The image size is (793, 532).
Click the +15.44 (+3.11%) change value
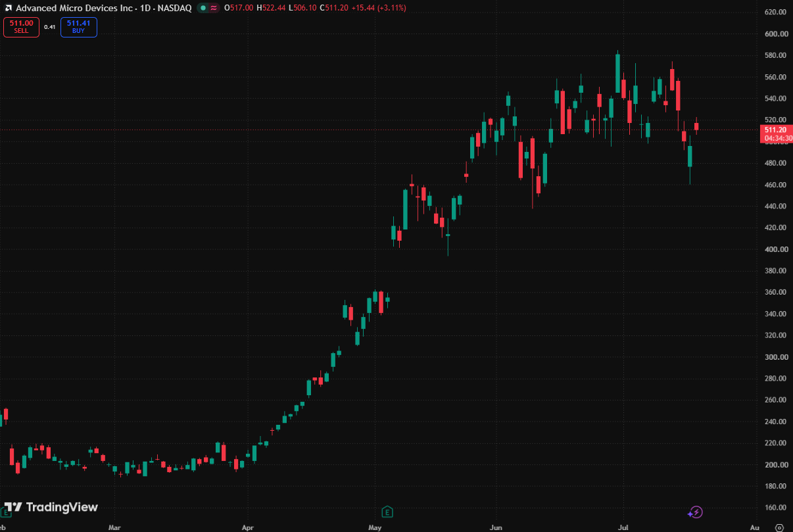[379, 8]
